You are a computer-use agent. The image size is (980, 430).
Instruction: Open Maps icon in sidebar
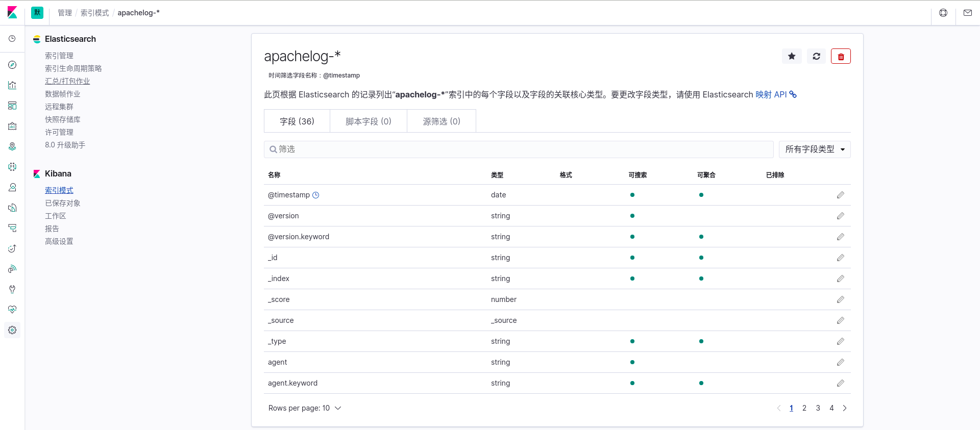(12, 146)
